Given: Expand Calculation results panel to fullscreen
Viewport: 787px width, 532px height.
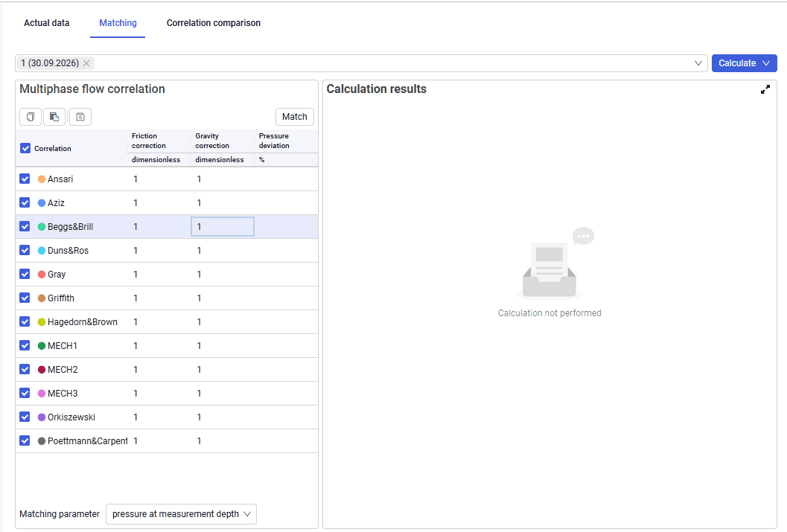Looking at the screenshot, I should 765,89.
